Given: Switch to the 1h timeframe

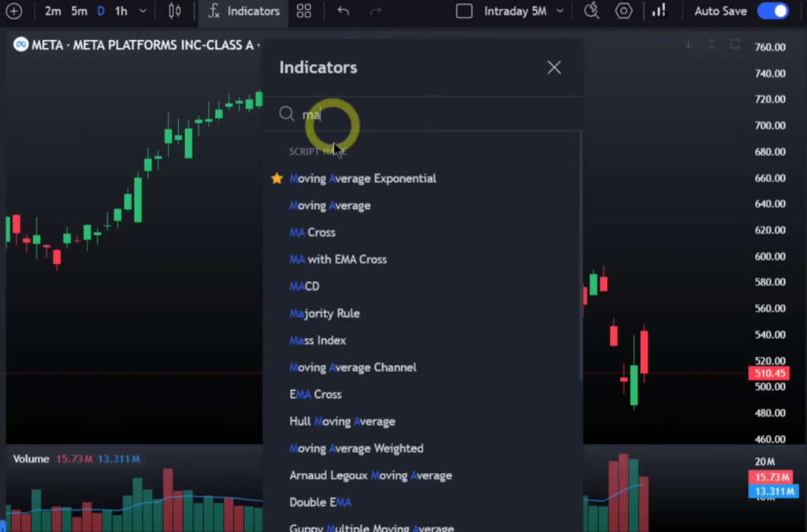Looking at the screenshot, I should click(x=121, y=11).
